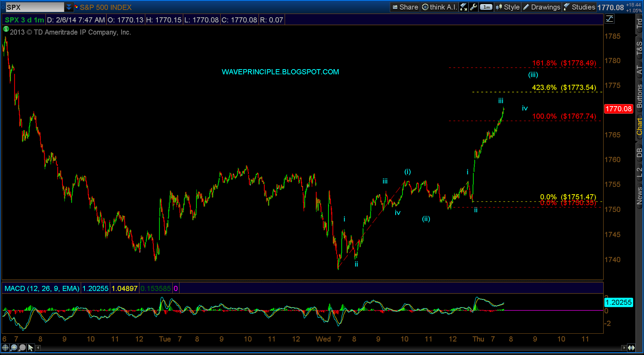Screen dimensions: 644x355
Task: Click the MACD magenta value box
Action: [176, 288]
